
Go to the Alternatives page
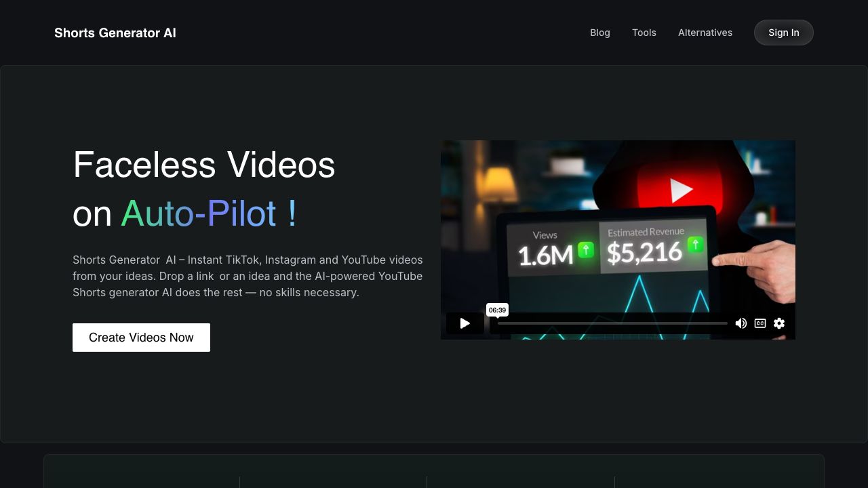pos(705,33)
